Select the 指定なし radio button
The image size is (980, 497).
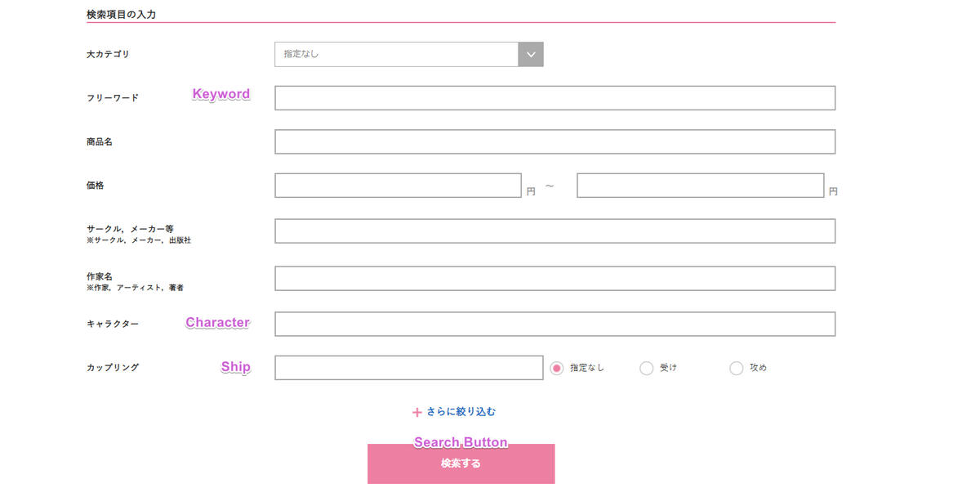click(557, 369)
